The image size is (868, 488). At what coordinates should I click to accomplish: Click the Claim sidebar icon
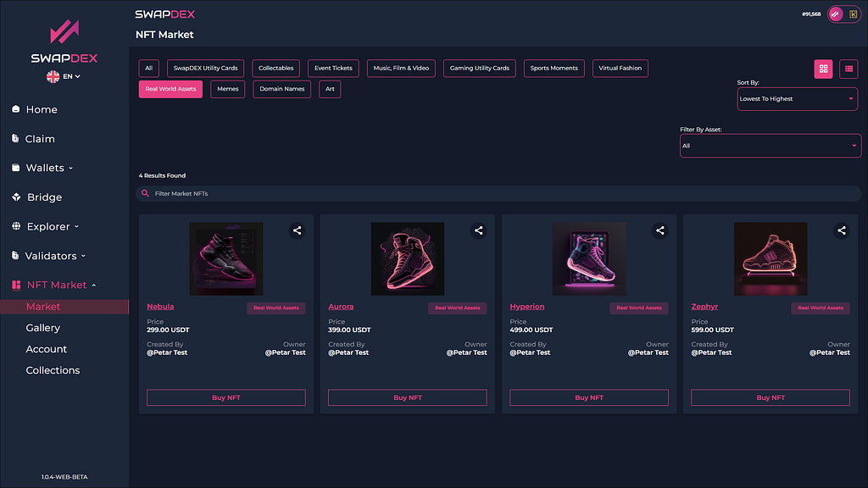(15, 138)
